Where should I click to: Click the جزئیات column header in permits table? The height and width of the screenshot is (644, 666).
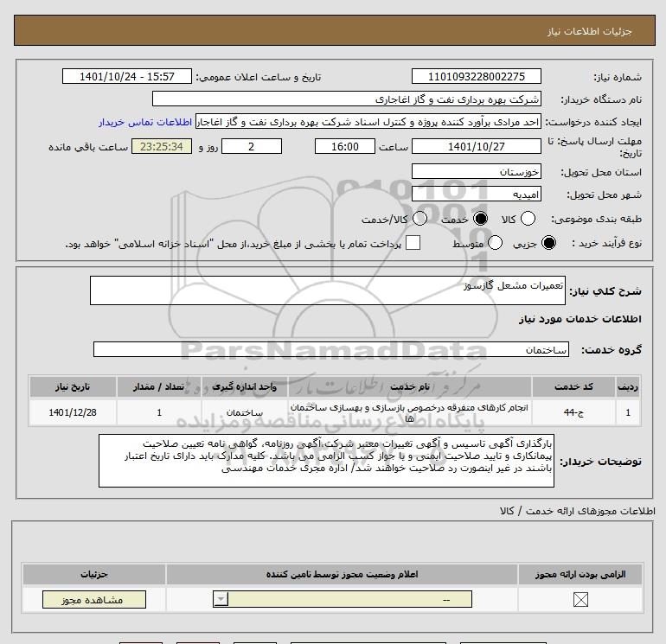click(94, 574)
